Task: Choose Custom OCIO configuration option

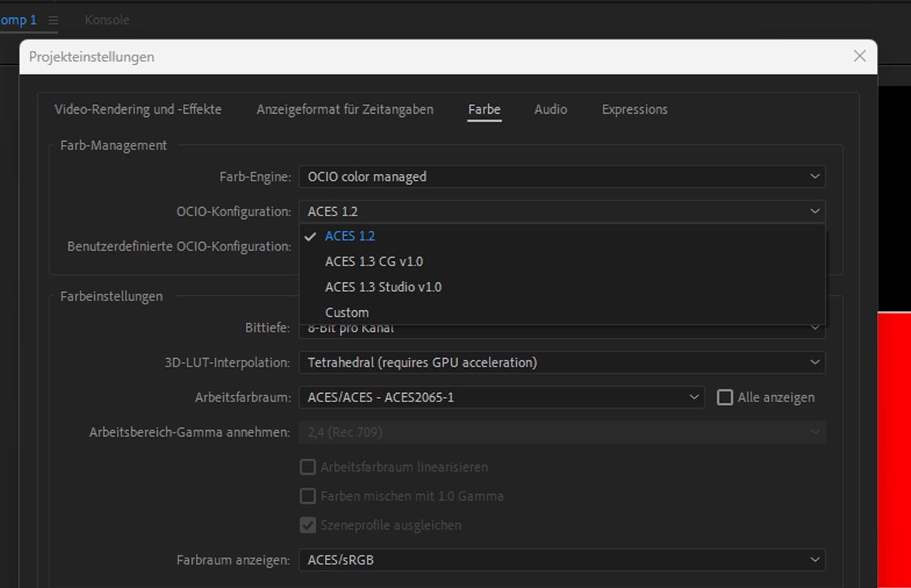Action: [347, 313]
